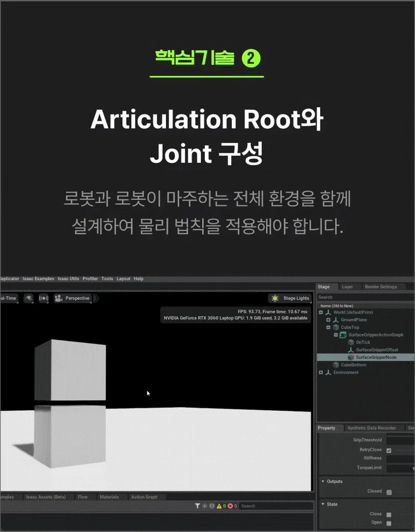Collapse the World (defaultPrim) tree node
The image size is (415, 532).
[x=321, y=312]
